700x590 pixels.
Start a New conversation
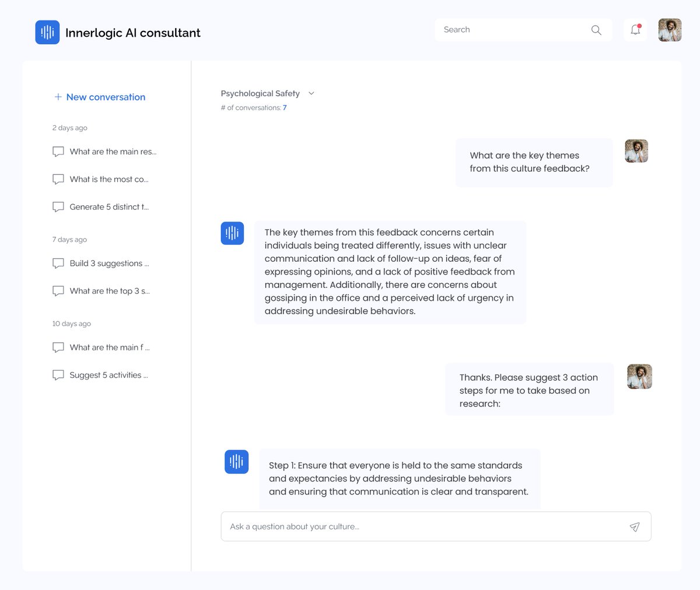pos(100,97)
